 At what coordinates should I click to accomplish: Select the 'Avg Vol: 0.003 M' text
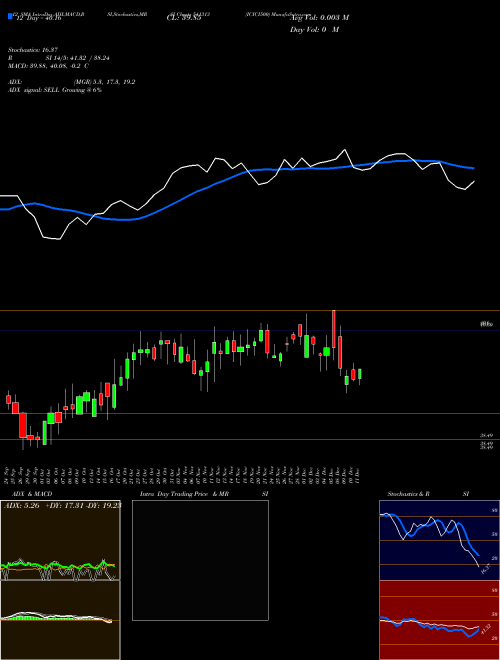click(319, 18)
